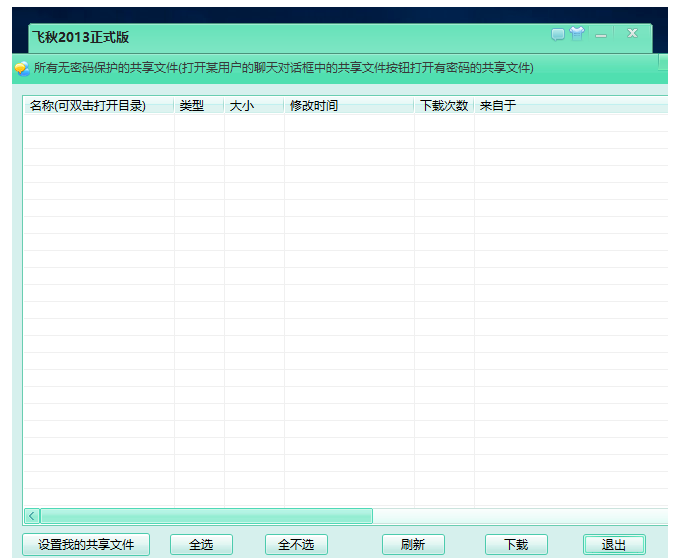The height and width of the screenshot is (558, 673).
Task: Sort by 下载次数 column header
Action: click(x=444, y=106)
